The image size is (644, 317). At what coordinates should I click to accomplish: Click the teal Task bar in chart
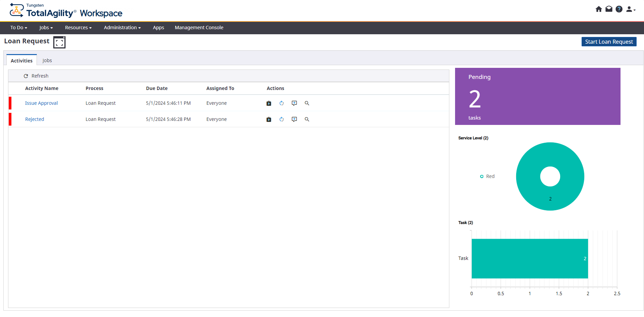530,259
